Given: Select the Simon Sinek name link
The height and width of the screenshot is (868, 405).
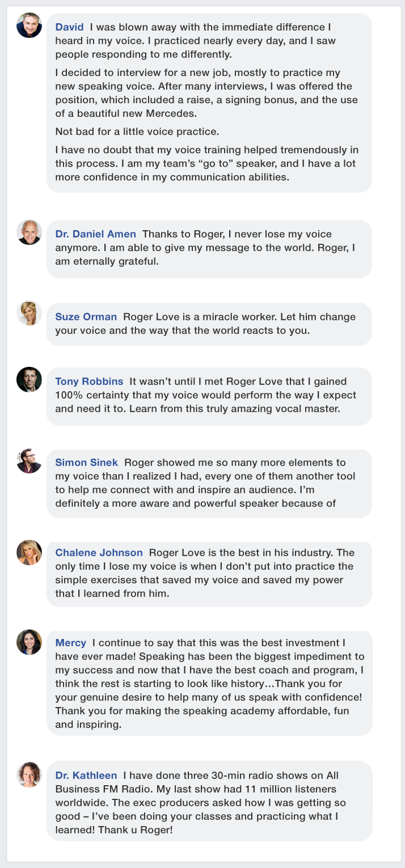Looking at the screenshot, I should click(87, 463).
